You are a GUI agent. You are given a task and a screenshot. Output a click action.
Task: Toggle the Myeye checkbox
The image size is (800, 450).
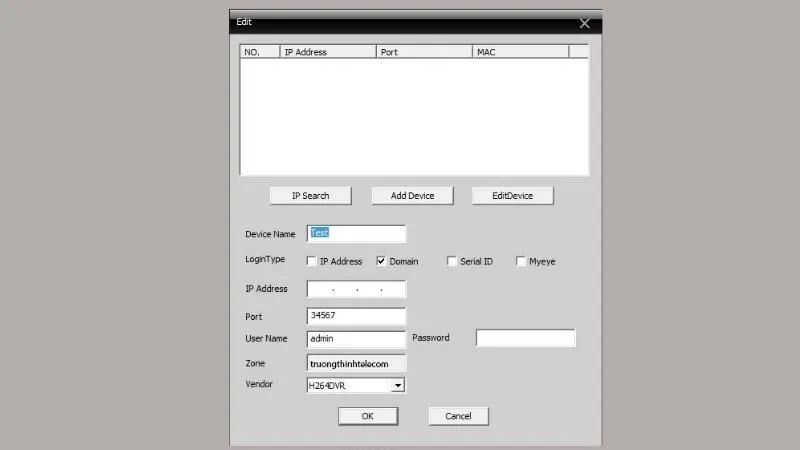(521, 261)
